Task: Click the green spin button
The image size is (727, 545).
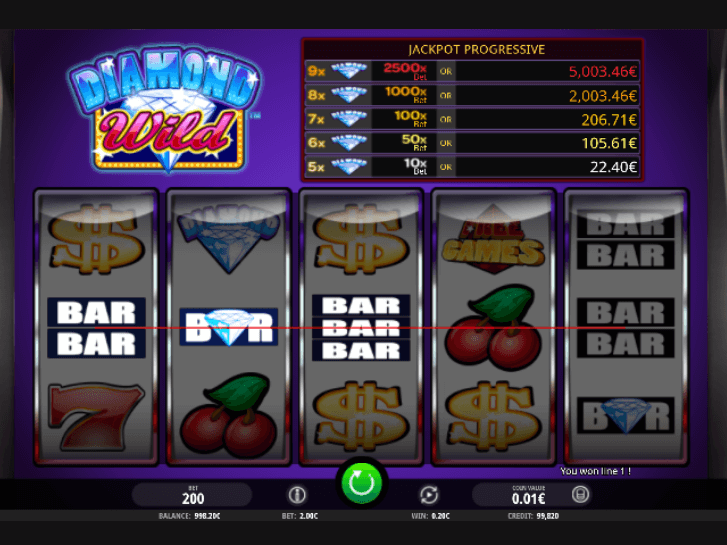Action: click(x=362, y=483)
